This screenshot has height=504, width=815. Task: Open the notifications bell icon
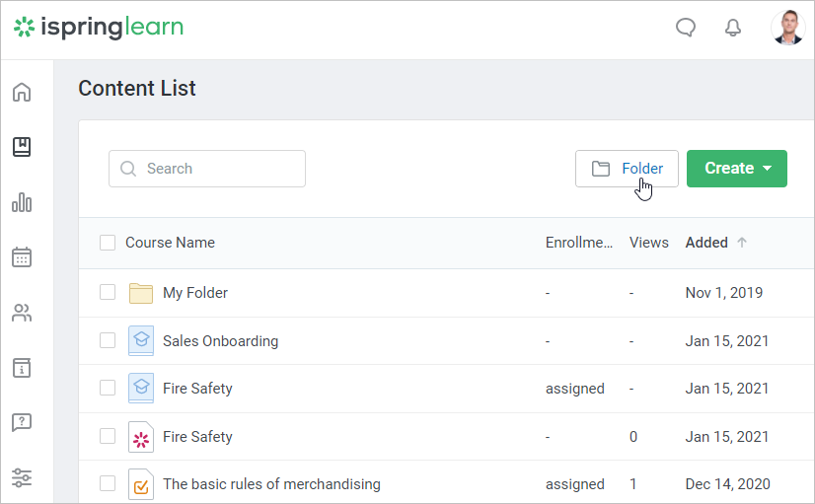point(732,28)
